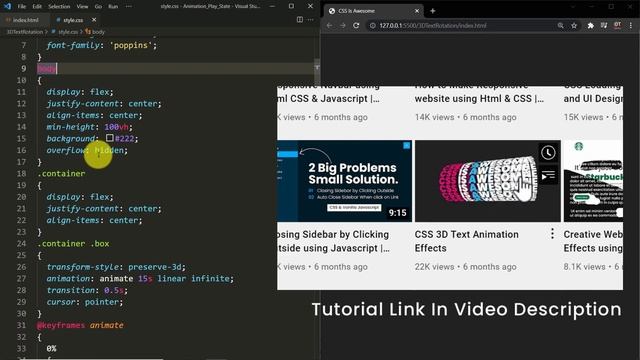This screenshot has width=640, height=360.
Task: Close the 'CSS is Awesome' Chrome tab
Action: click(417, 11)
